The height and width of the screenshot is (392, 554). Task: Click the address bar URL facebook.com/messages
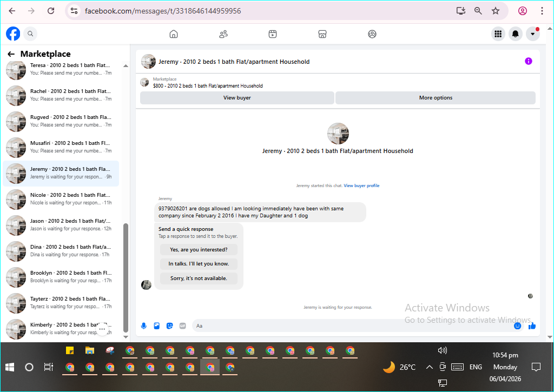coord(163,11)
